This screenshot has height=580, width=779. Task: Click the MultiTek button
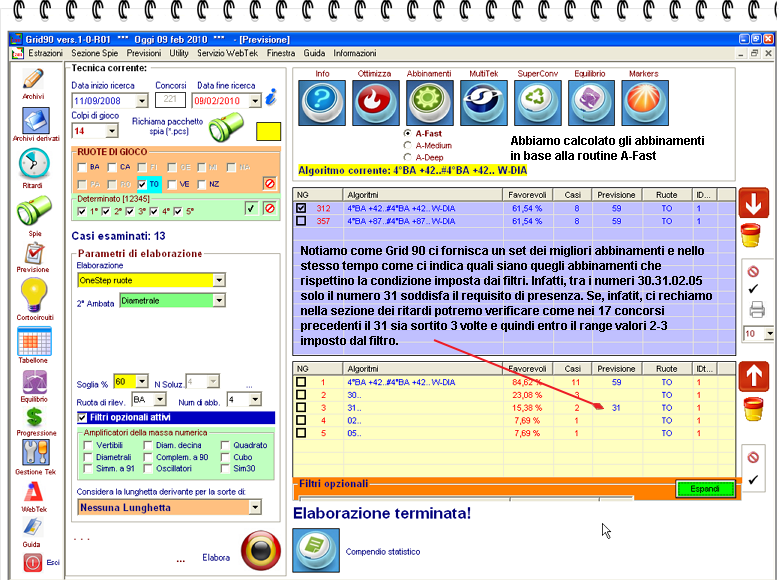click(x=484, y=103)
